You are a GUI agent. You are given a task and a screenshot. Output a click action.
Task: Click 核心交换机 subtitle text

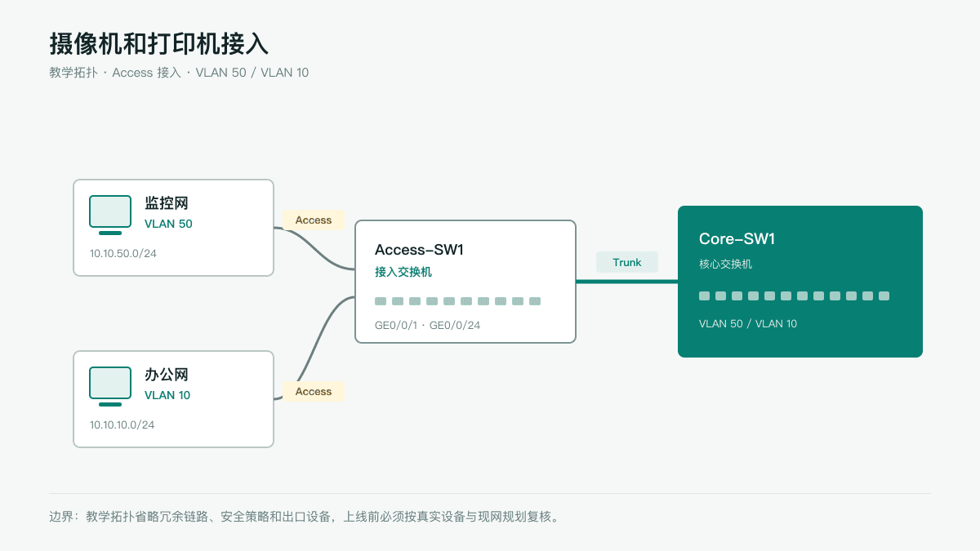725,264
